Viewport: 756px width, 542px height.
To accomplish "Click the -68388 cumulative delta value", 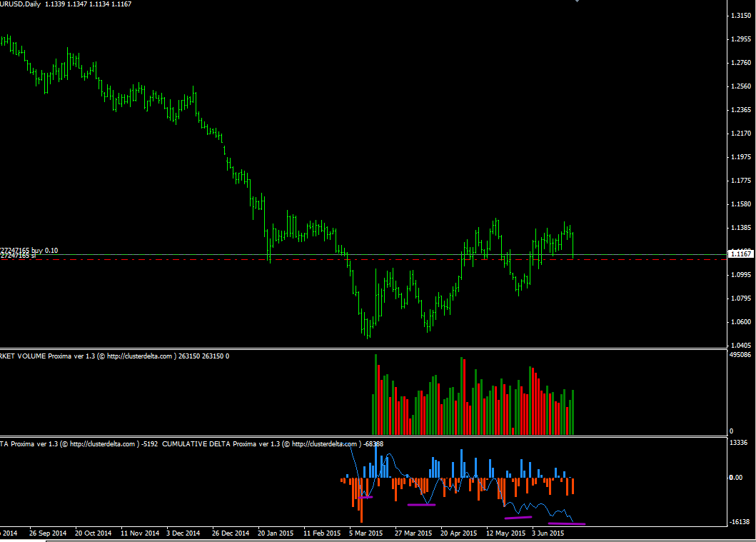I will click(x=374, y=444).
